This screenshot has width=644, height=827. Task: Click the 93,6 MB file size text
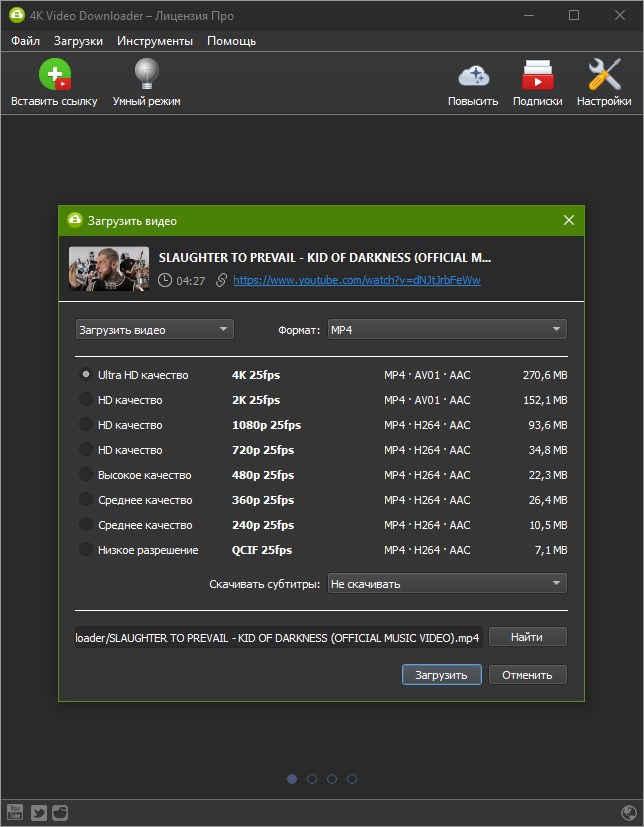(x=548, y=425)
